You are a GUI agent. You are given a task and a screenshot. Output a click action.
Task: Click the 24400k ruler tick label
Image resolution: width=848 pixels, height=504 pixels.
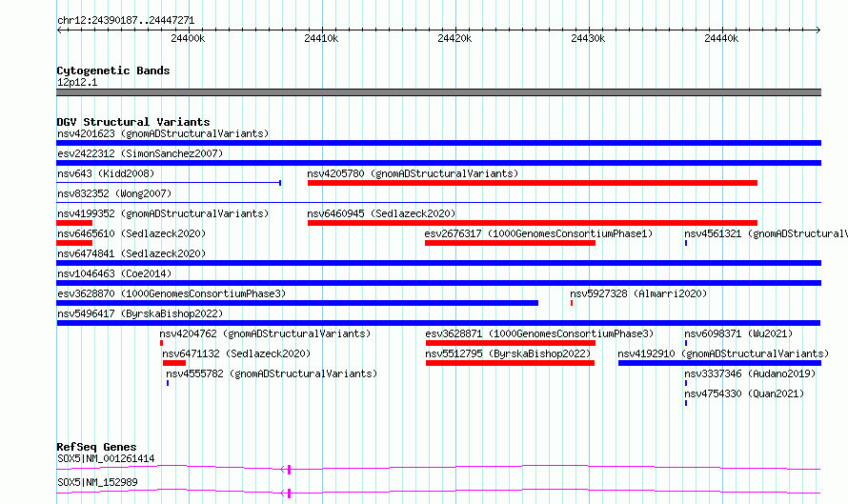188,38
